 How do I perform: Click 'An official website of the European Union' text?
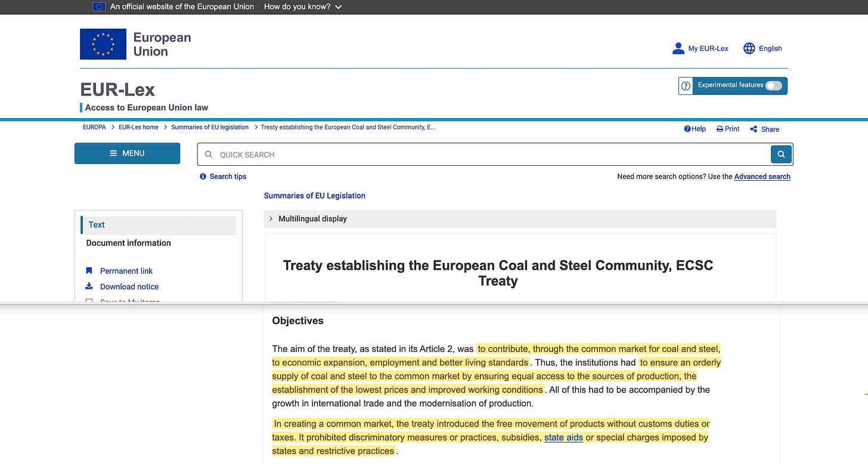pos(182,7)
